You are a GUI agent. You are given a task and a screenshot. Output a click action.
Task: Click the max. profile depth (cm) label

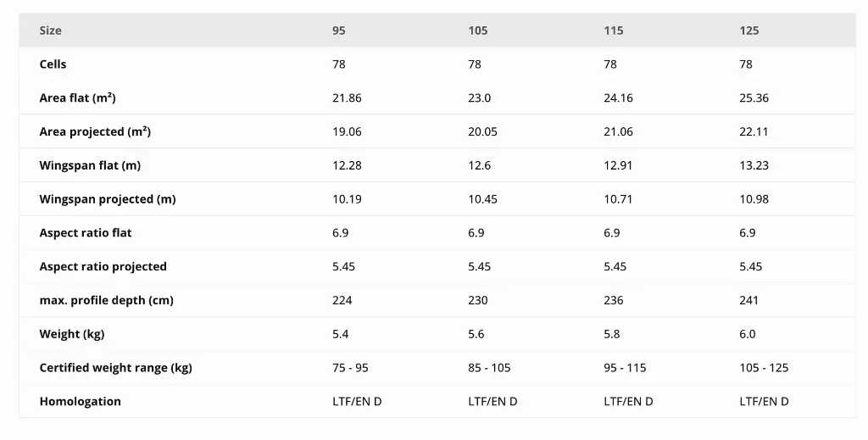[x=107, y=300]
